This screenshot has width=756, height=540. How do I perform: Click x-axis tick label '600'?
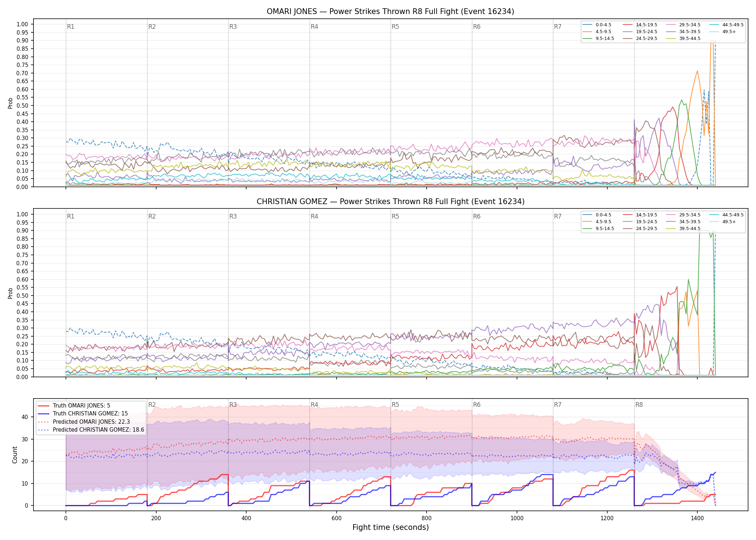tap(336, 518)
